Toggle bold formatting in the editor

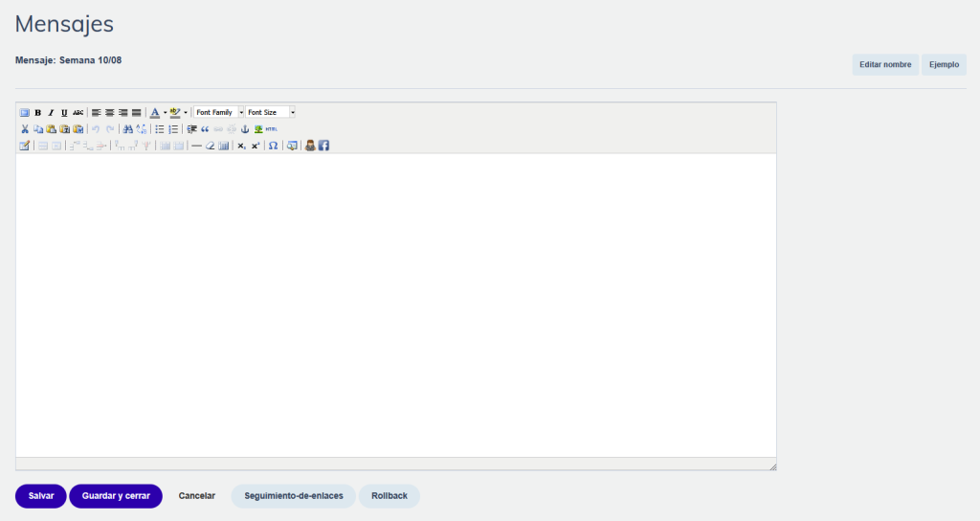tap(37, 113)
